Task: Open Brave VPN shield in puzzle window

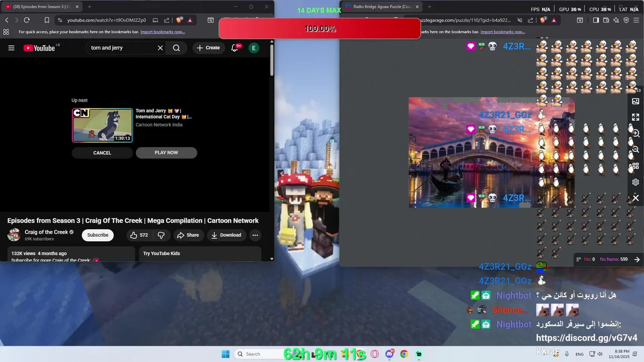Action: [626, 20]
